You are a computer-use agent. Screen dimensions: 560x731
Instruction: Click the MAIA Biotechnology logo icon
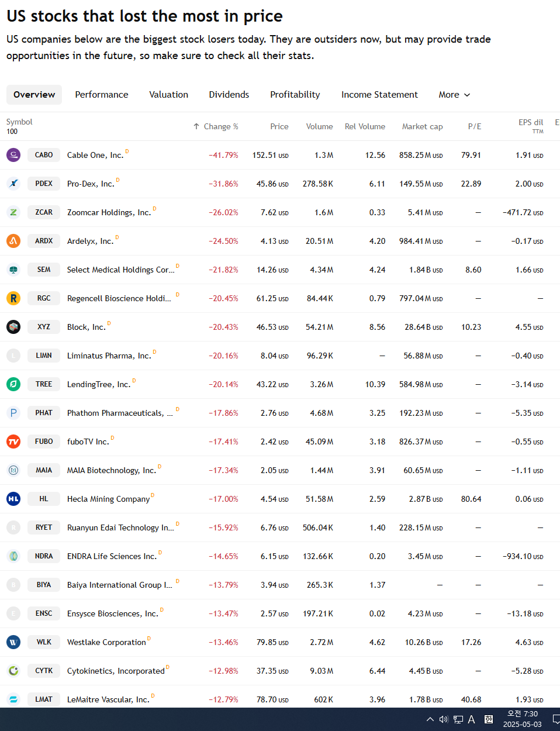click(13, 470)
